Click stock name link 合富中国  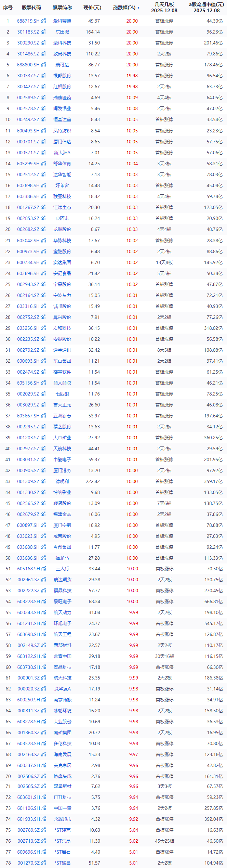click(x=63, y=656)
